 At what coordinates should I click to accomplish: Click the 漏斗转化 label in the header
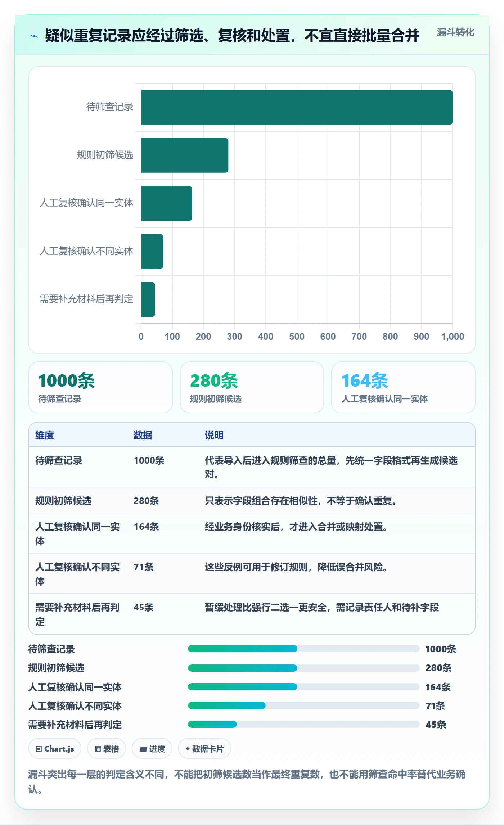click(455, 32)
